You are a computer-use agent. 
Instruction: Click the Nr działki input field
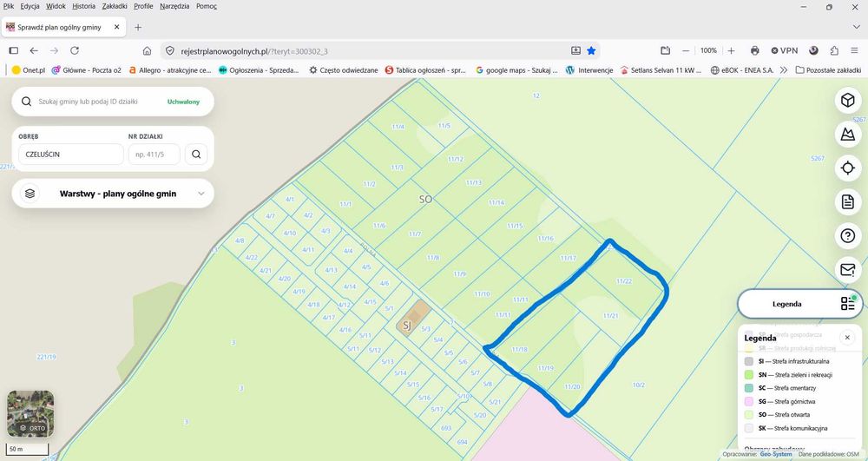point(154,155)
